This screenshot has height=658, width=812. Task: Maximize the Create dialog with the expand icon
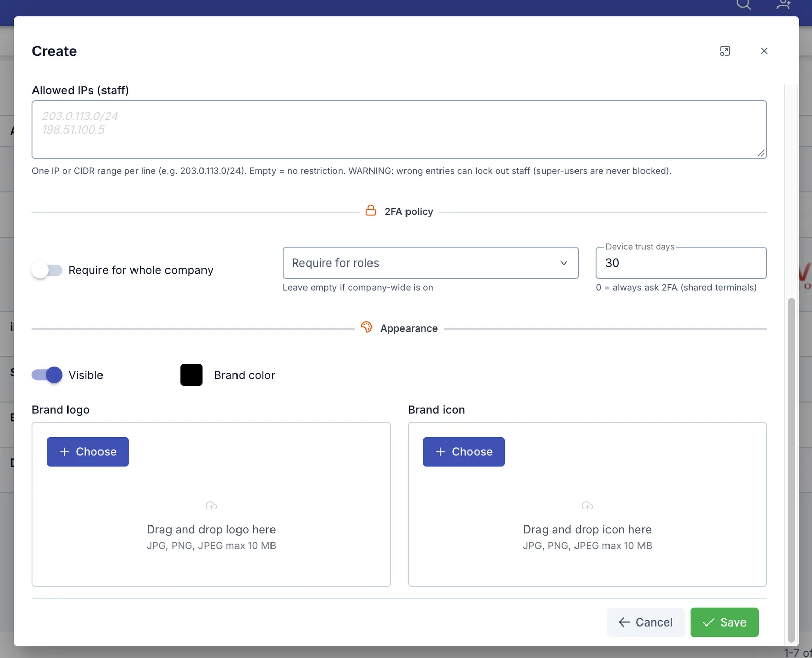pyautogui.click(x=725, y=51)
